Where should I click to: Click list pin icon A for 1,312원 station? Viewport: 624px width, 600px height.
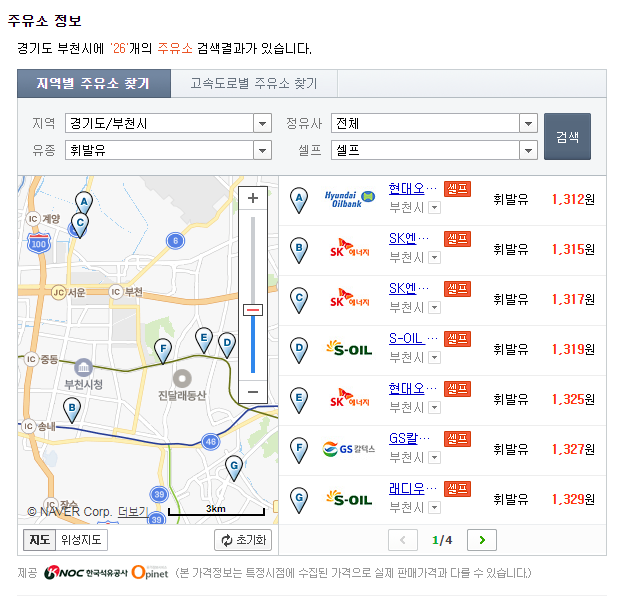coord(299,201)
